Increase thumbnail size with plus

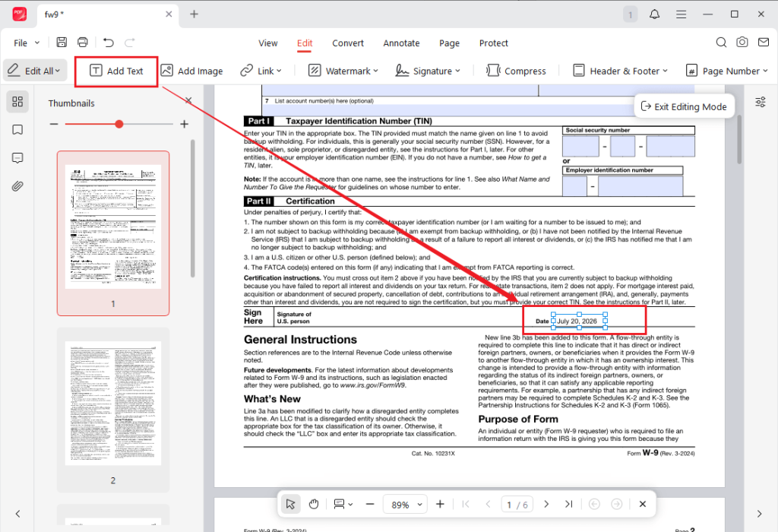[x=184, y=124]
